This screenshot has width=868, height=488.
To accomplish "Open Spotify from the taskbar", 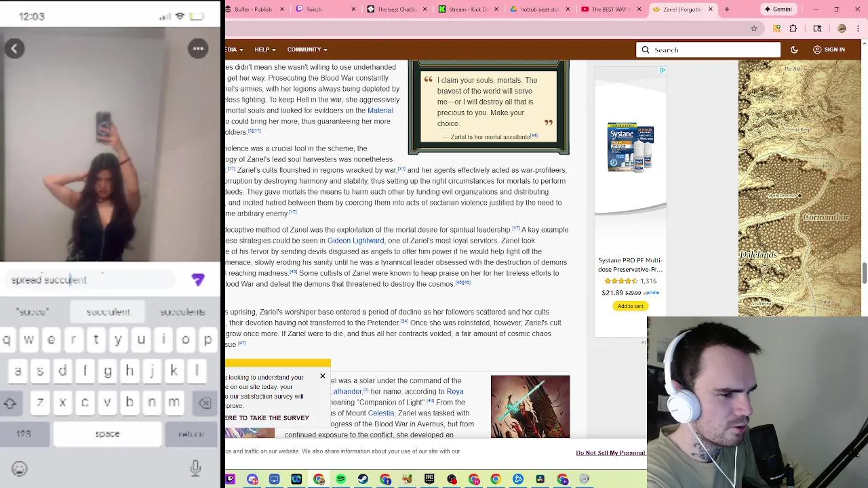I will point(341,479).
